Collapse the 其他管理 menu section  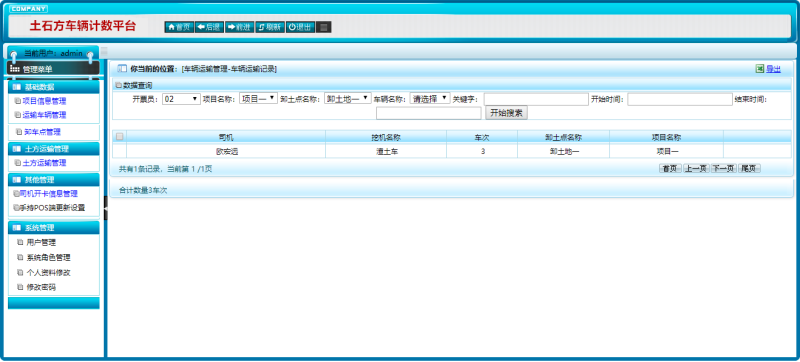54,179
